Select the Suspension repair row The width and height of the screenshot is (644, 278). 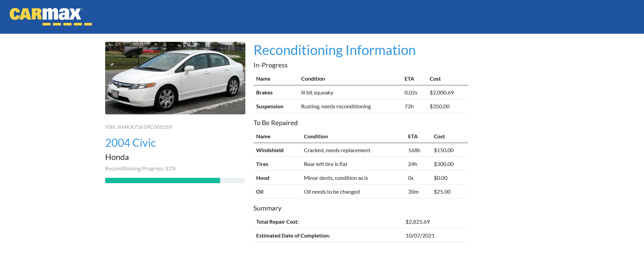(x=361, y=106)
